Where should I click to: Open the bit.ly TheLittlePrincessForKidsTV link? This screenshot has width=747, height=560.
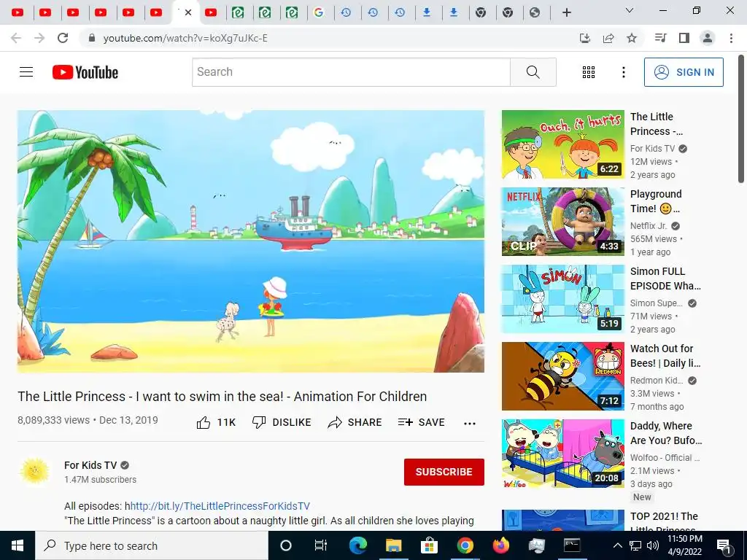[220, 506]
